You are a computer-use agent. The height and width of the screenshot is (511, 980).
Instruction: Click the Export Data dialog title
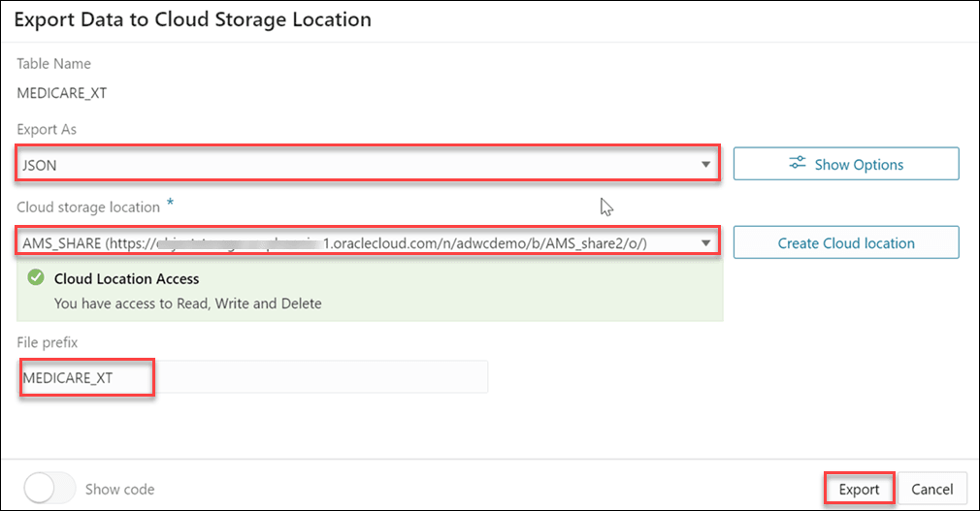pyautogui.click(x=192, y=19)
